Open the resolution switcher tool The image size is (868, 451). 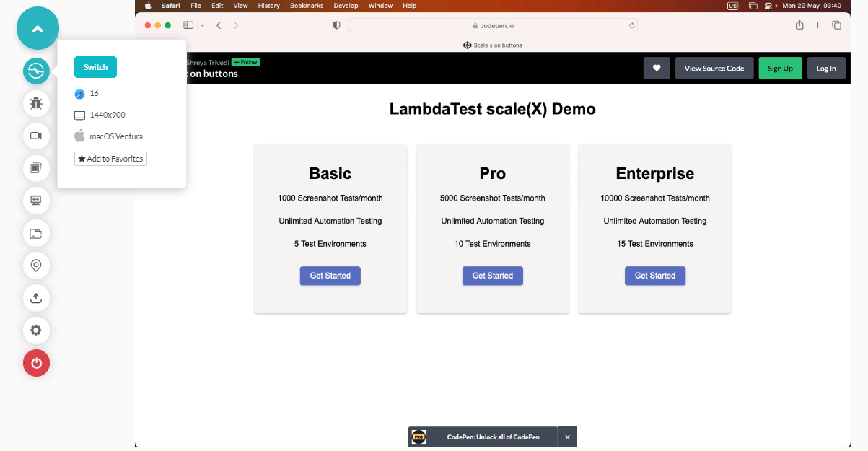[x=36, y=201]
